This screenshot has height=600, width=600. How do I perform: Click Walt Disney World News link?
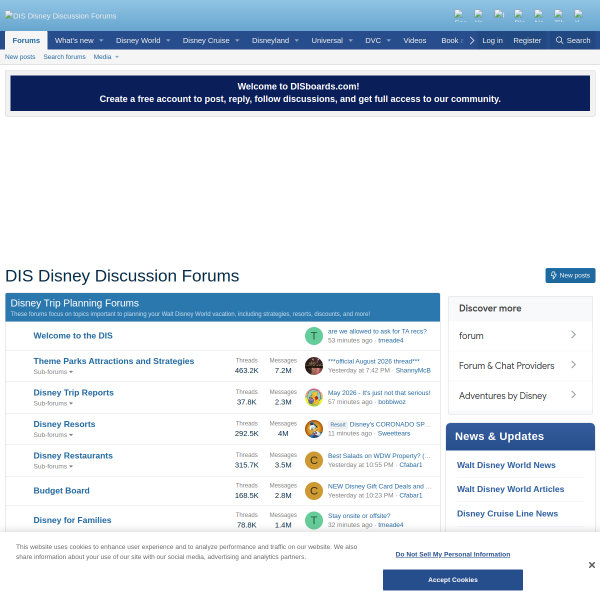[x=506, y=465]
